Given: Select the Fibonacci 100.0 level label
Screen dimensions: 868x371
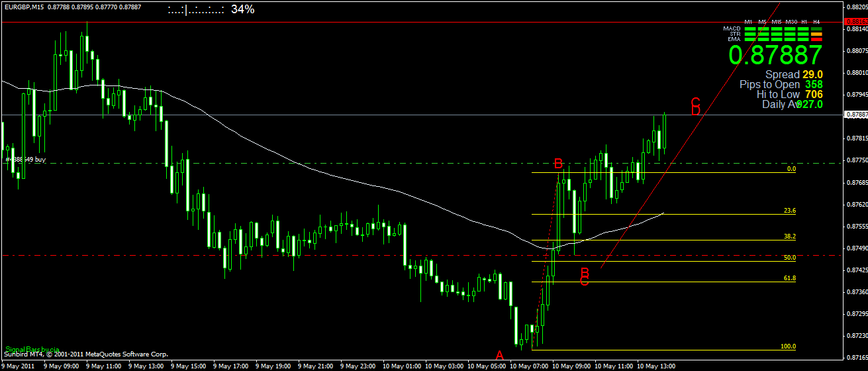Looking at the screenshot, I should [789, 346].
